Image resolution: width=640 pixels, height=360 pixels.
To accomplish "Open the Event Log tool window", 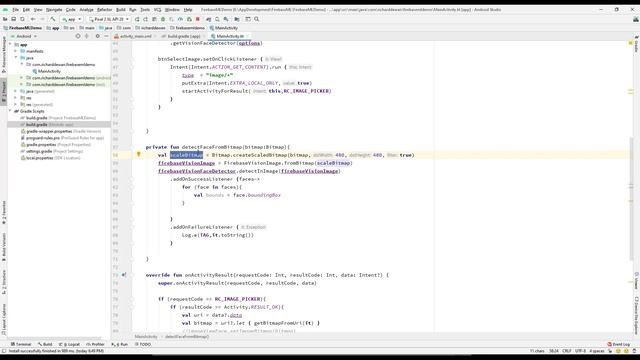I will (x=618, y=344).
